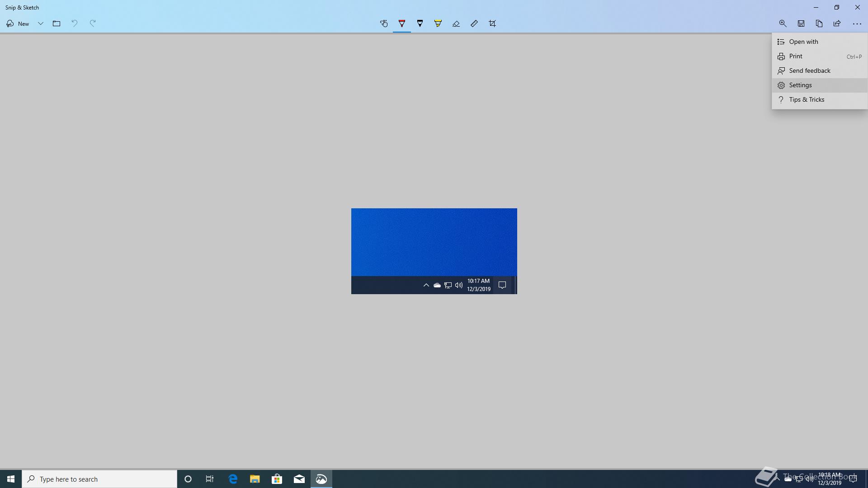Toggle the Ruler tool
The width and height of the screenshot is (868, 488).
pos(474,23)
